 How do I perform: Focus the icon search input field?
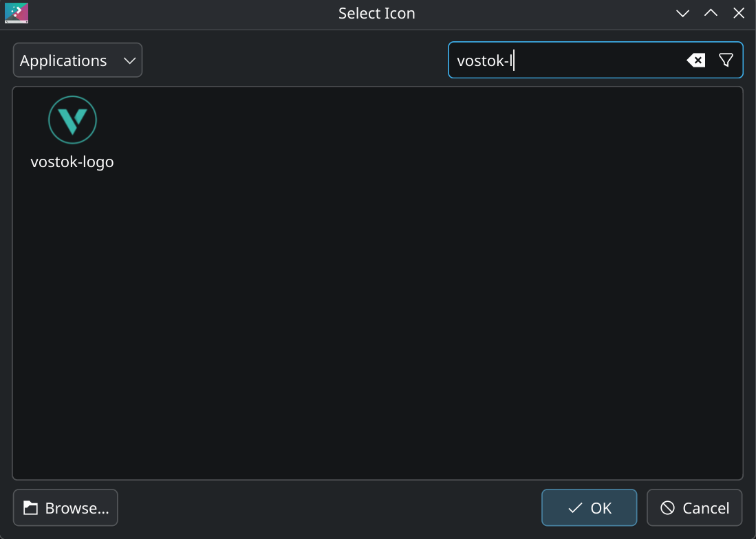click(598, 60)
